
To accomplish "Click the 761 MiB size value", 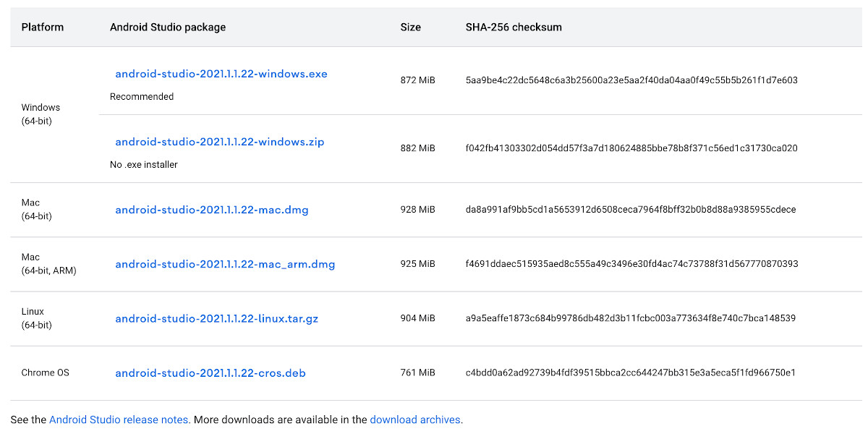I will [418, 373].
